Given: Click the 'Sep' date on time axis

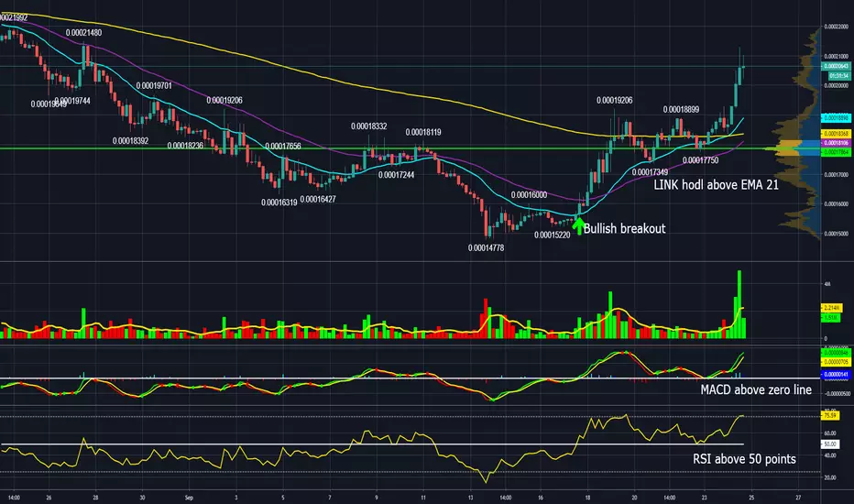Looking at the screenshot, I should 189,498.
